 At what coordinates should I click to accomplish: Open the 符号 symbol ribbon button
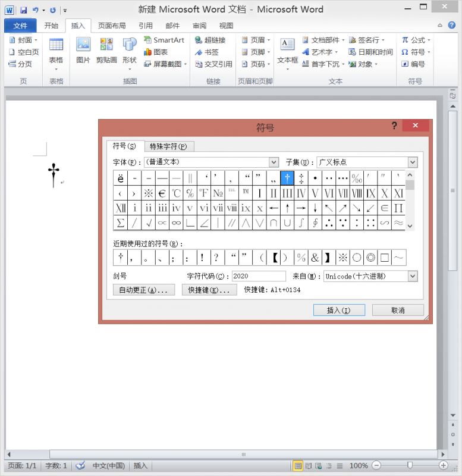416,52
